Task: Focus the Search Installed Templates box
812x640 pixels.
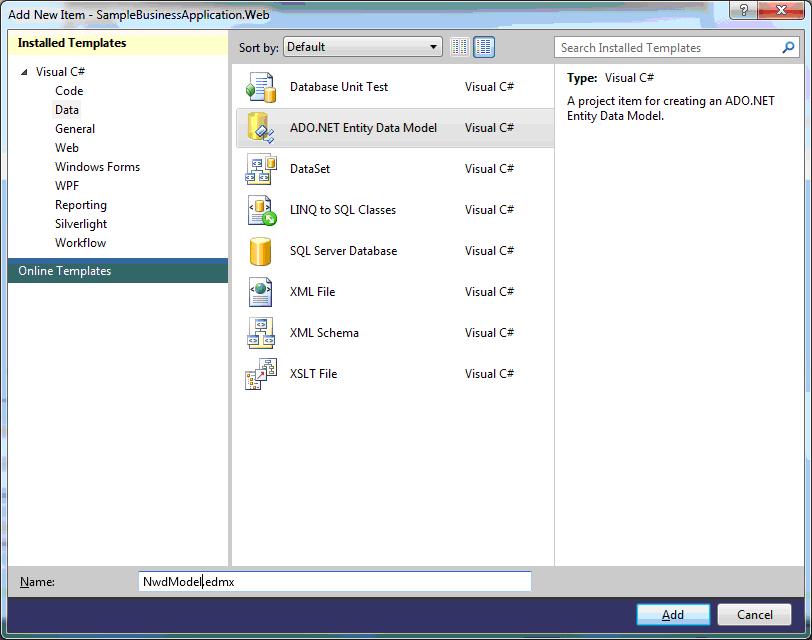Action: [x=676, y=48]
